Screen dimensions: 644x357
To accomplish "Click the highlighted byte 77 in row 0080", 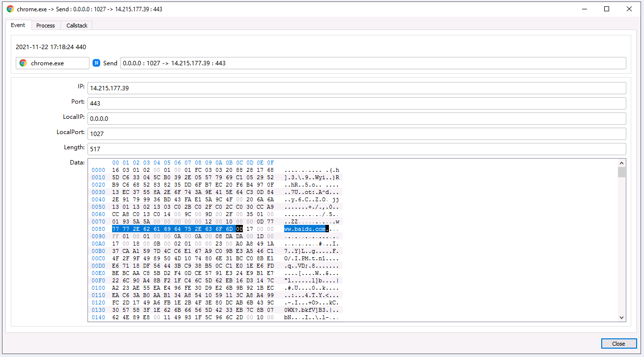I will pyautogui.click(x=116, y=229).
